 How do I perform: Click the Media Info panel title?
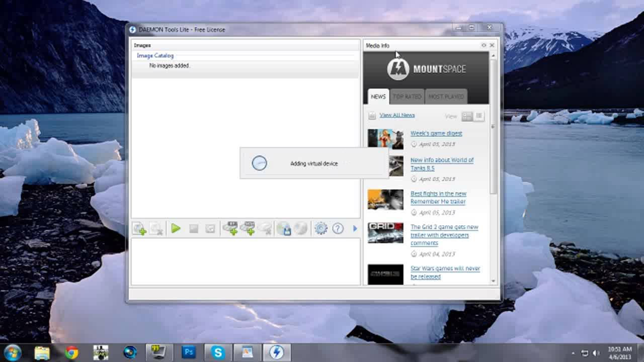pos(377,45)
